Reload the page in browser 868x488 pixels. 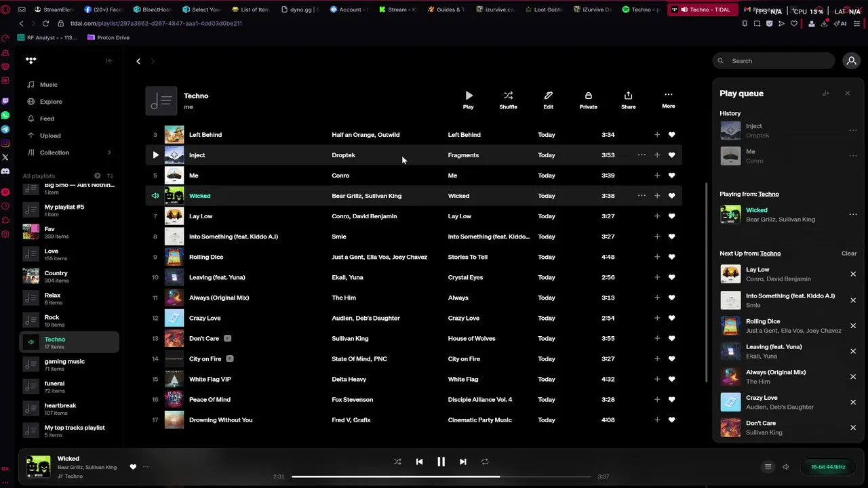tap(45, 23)
